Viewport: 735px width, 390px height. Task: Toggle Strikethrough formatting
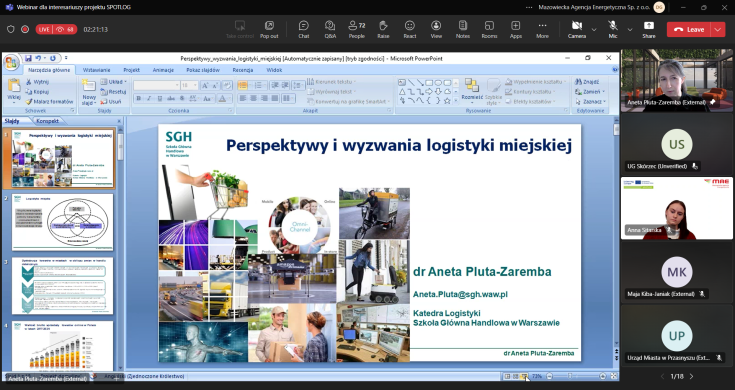[171, 98]
